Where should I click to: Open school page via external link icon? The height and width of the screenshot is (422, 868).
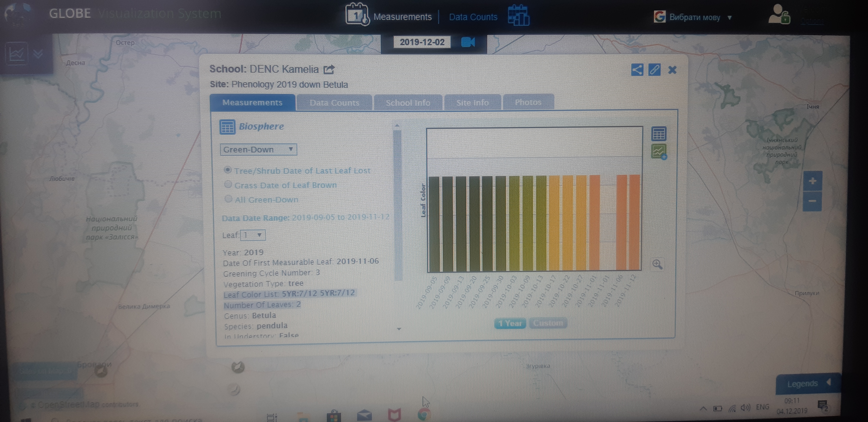click(x=329, y=70)
